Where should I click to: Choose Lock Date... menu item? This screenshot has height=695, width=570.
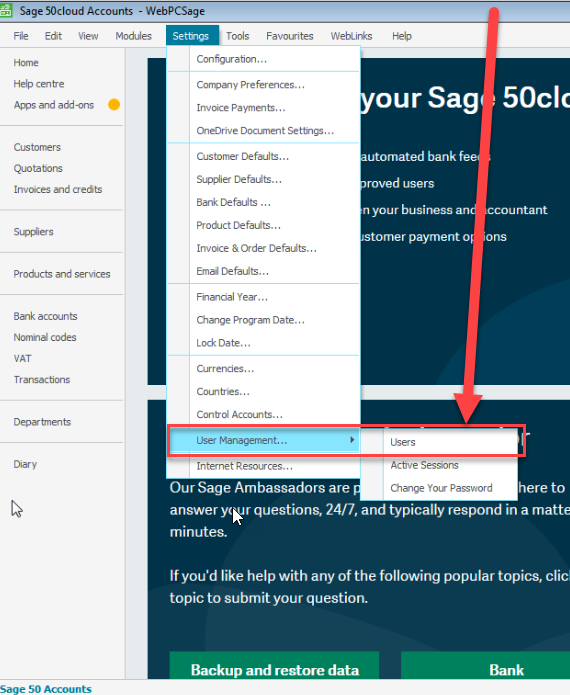tap(263, 343)
